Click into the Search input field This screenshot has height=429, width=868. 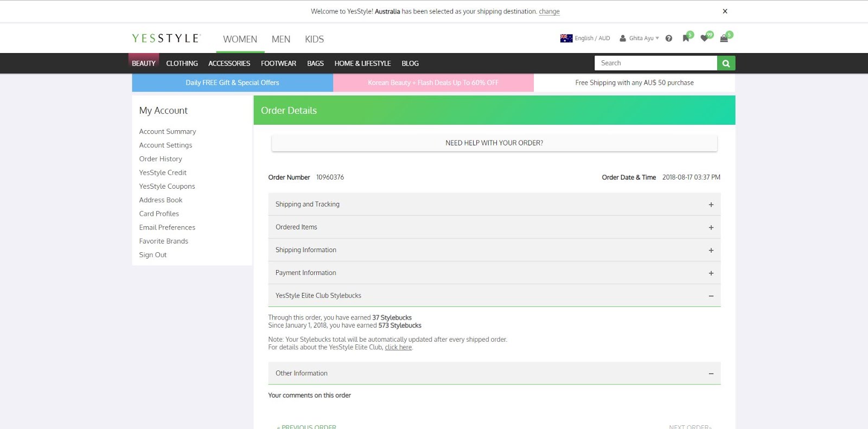(x=655, y=63)
